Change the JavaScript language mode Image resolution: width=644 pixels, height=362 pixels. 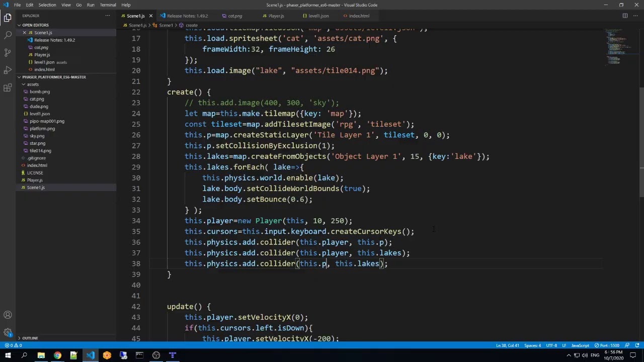(580, 345)
